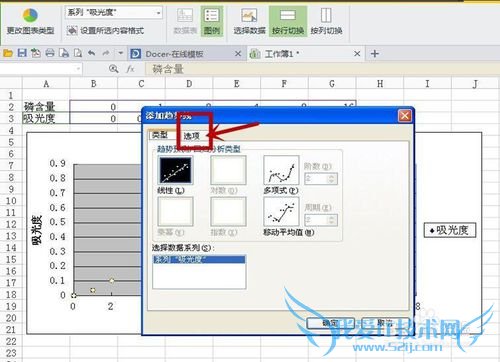Choose the 多项式 polynomial trendline thumbnail
Screen dimensions: 500x362
pos(281,170)
